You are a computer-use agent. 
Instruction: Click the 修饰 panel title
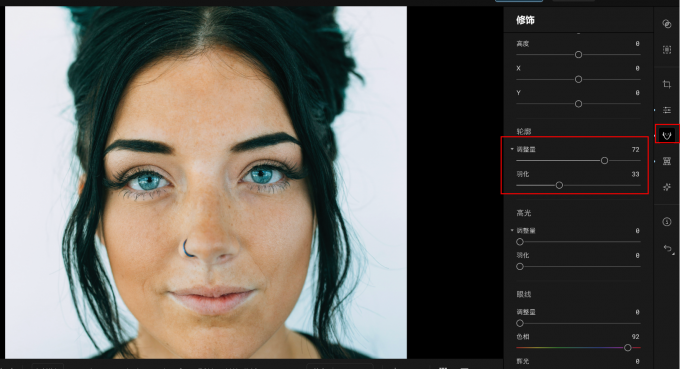[525, 20]
